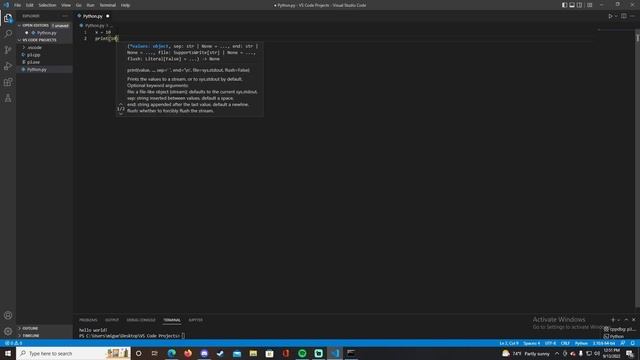Image resolution: width=640 pixels, height=360 pixels.
Task: Toggle the bottom panel layout icon
Action: (572, 5)
